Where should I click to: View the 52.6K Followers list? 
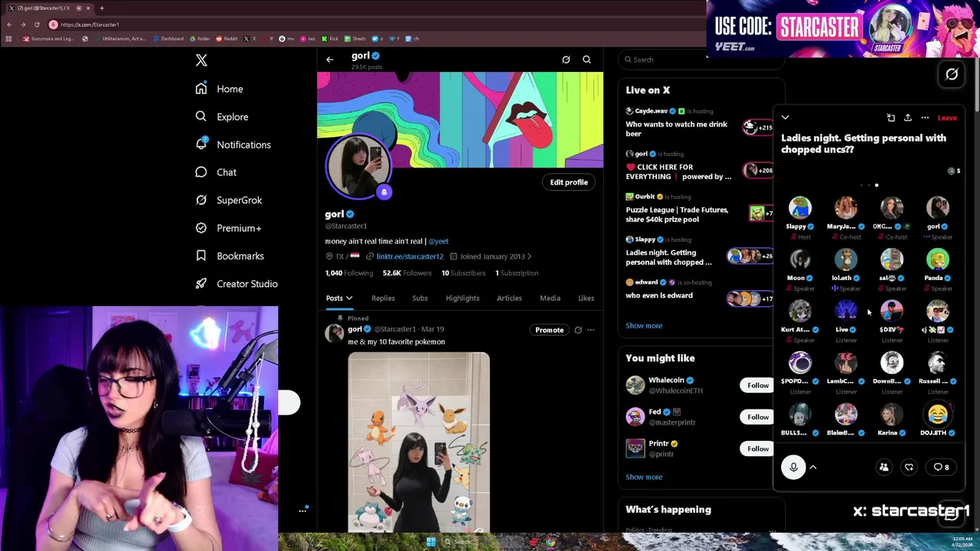click(x=407, y=273)
